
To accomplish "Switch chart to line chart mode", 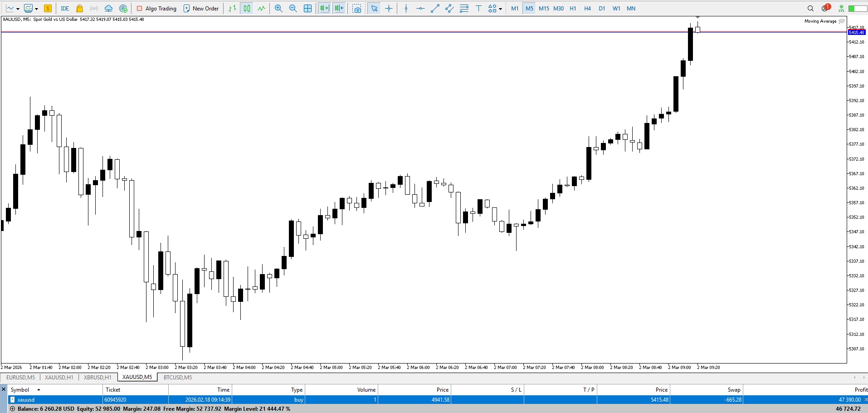I will pos(261,8).
